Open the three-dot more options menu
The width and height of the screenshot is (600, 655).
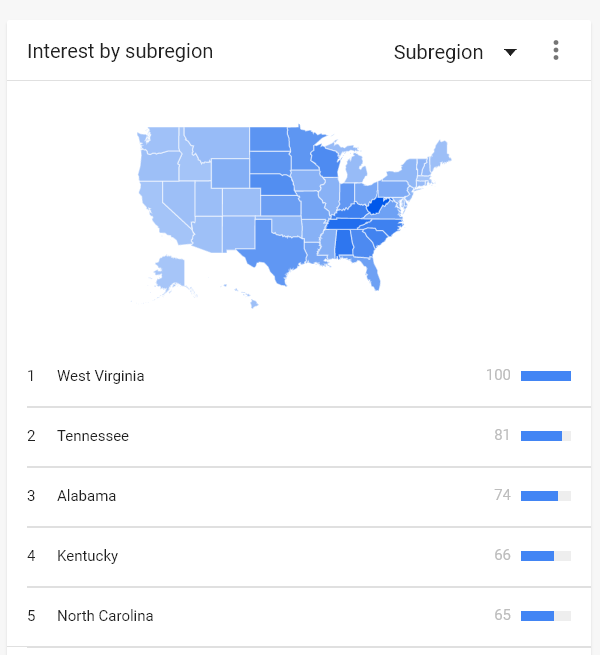click(x=555, y=51)
